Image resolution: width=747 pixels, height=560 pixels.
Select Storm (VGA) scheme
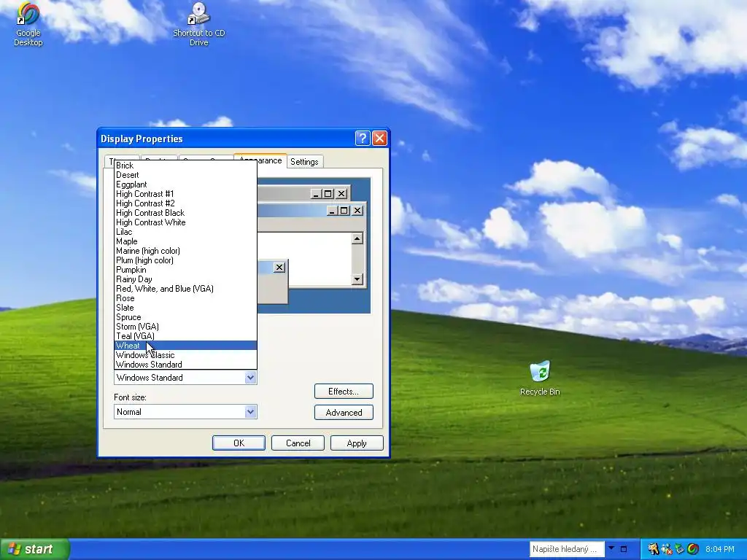point(186,327)
